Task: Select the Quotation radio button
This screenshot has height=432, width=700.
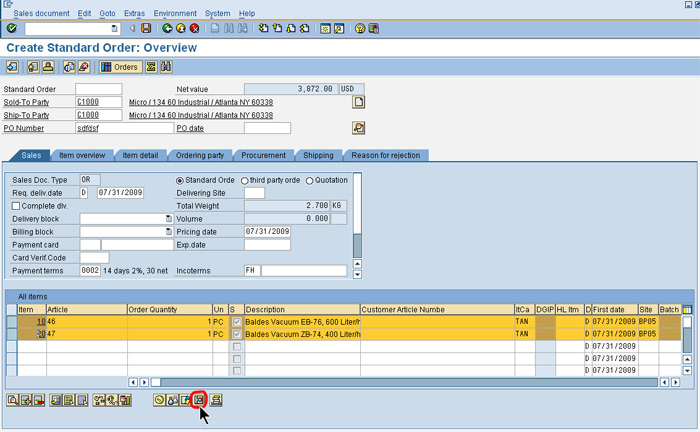Action: [x=309, y=180]
